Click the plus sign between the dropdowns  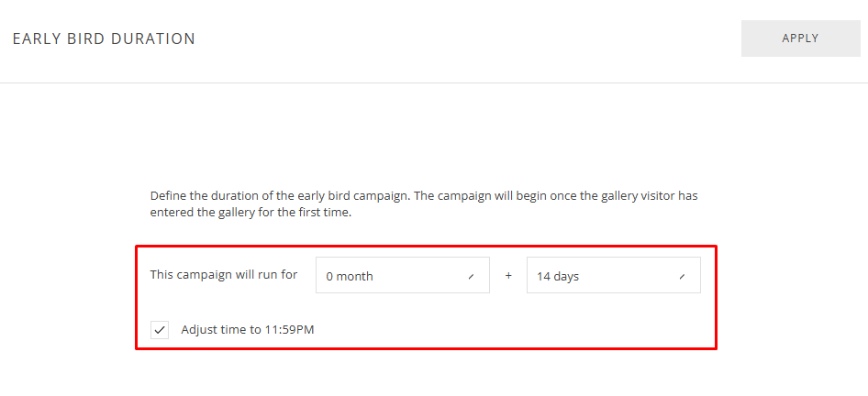coord(508,276)
